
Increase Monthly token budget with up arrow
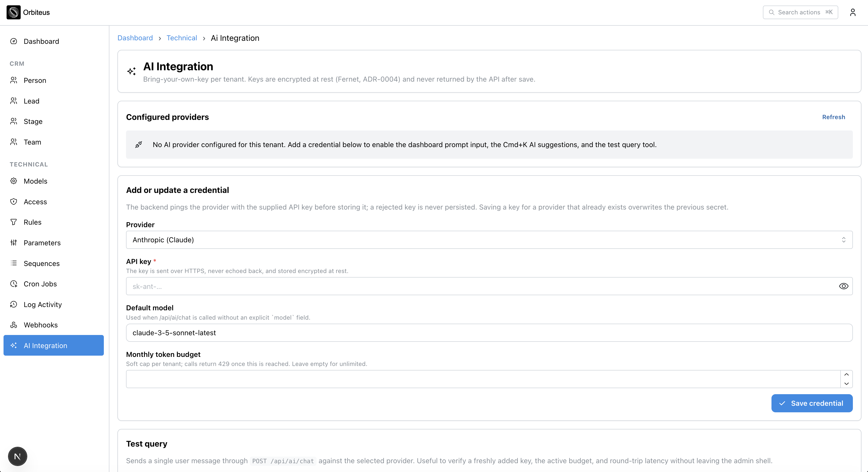coord(846,375)
